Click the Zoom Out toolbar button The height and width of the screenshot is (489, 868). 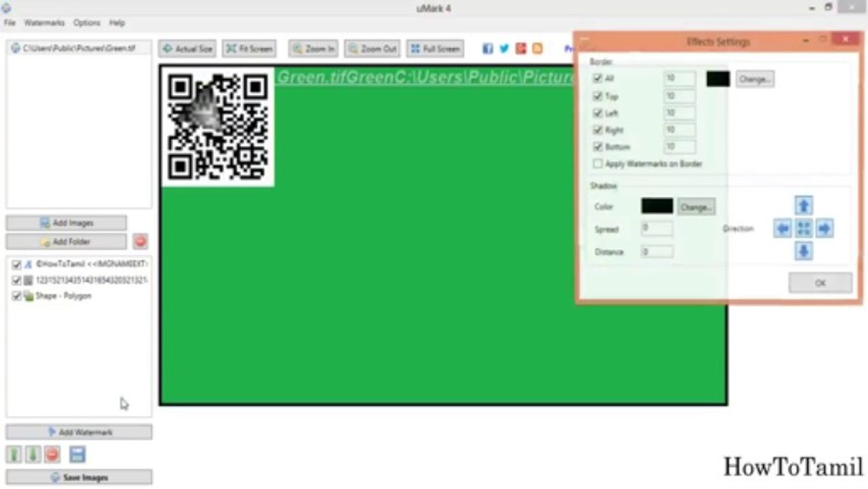coord(371,49)
